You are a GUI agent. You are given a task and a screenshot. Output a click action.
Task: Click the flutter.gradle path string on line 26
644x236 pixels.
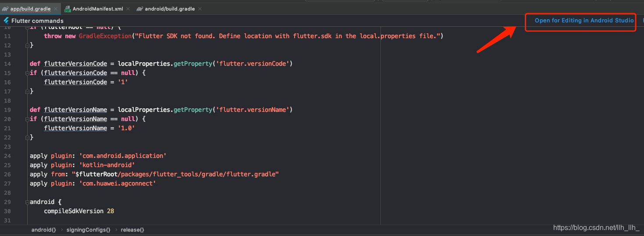coord(175,174)
